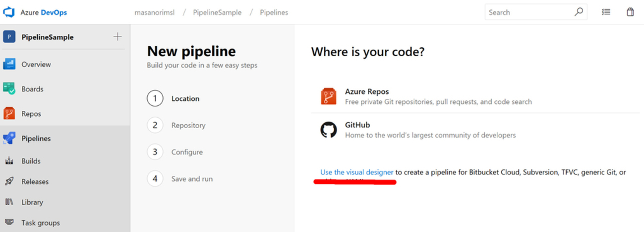The height and width of the screenshot is (232, 644).
Task: Choose GitHub as code location
Action: (x=475, y=130)
